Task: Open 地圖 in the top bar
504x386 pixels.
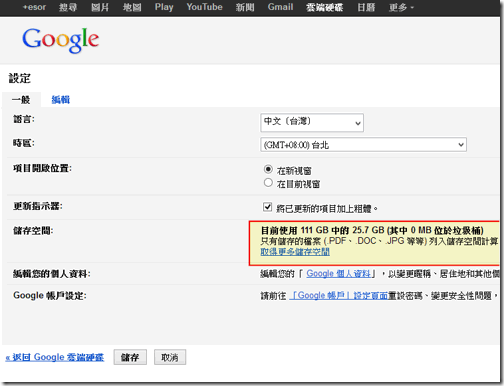Action: click(132, 7)
